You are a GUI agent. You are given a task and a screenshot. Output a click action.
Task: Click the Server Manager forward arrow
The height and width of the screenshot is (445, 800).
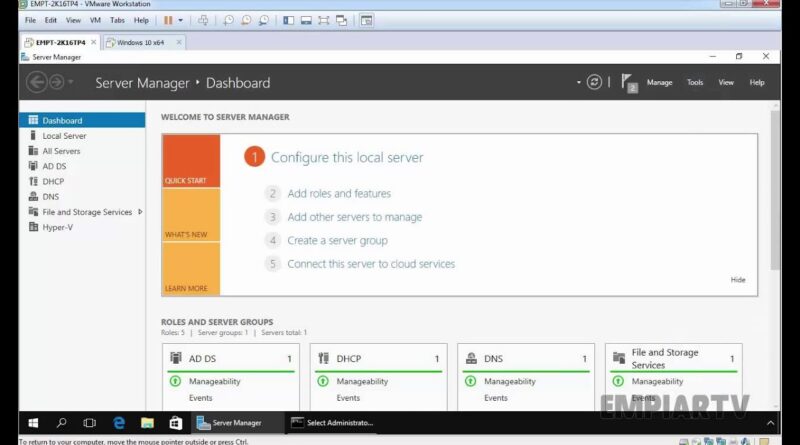click(57, 82)
